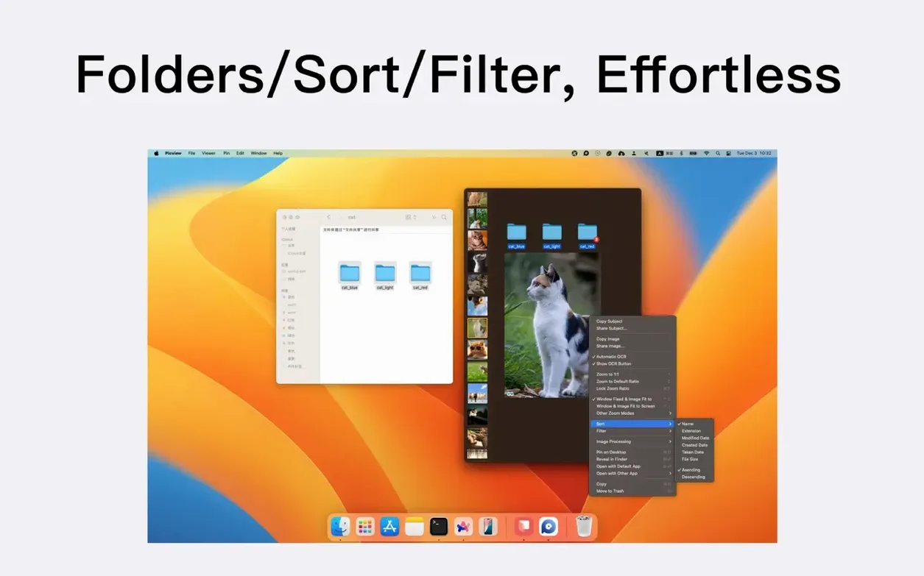Sort by Modified Date
The height and width of the screenshot is (576, 924).
pos(695,438)
